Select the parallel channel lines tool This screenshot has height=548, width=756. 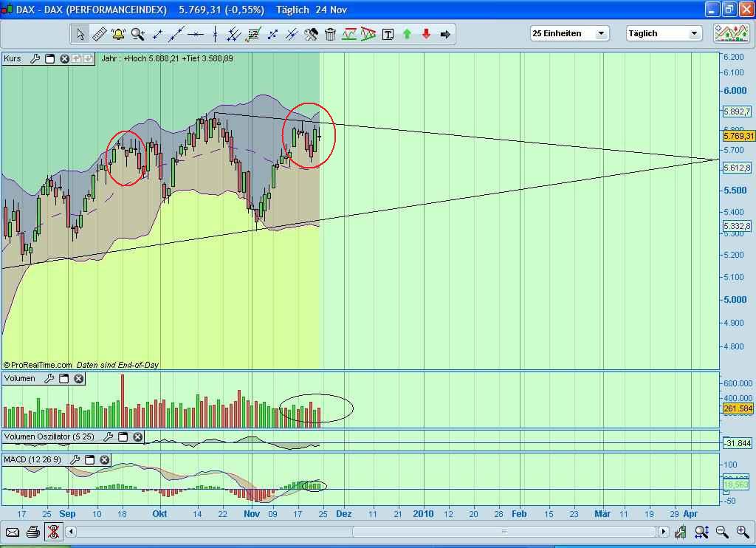click(x=233, y=34)
